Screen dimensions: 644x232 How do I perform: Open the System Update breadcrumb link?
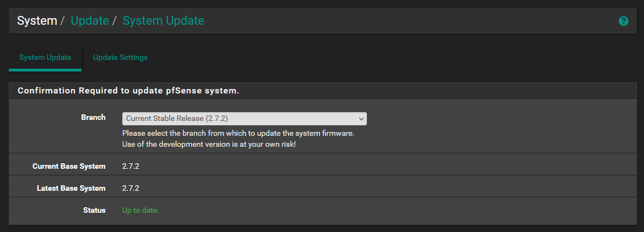click(x=164, y=20)
